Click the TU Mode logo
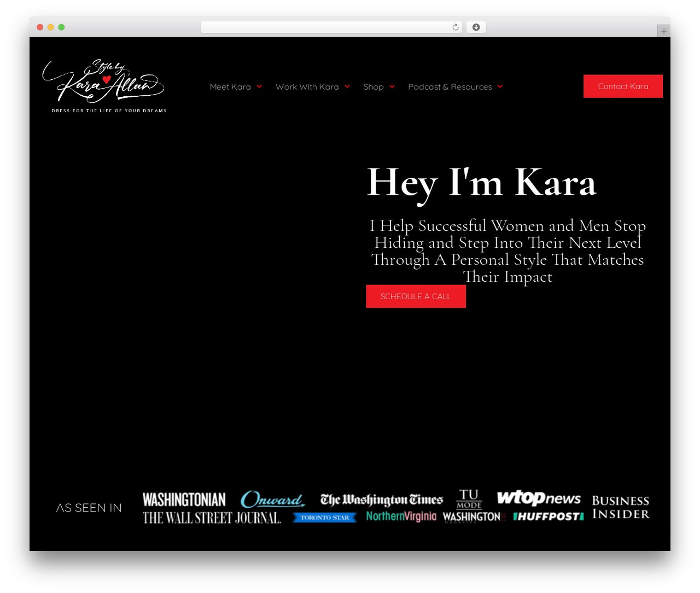Image resolution: width=700 pixels, height=593 pixels. pyautogui.click(x=469, y=499)
